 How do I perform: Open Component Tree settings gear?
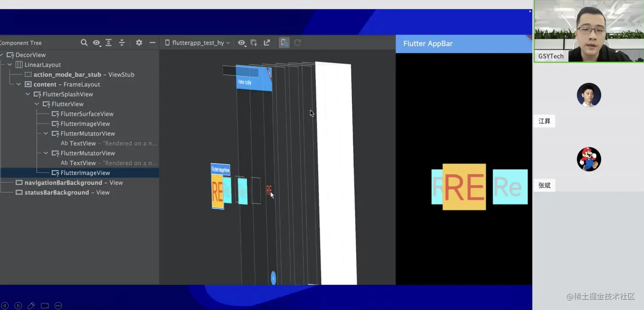tap(139, 43)
